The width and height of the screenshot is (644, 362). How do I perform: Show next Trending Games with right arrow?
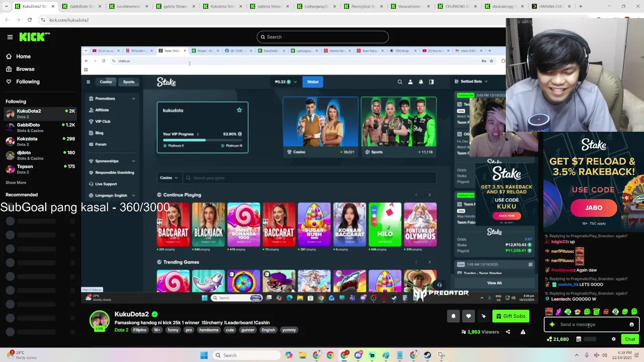[429, 262]
